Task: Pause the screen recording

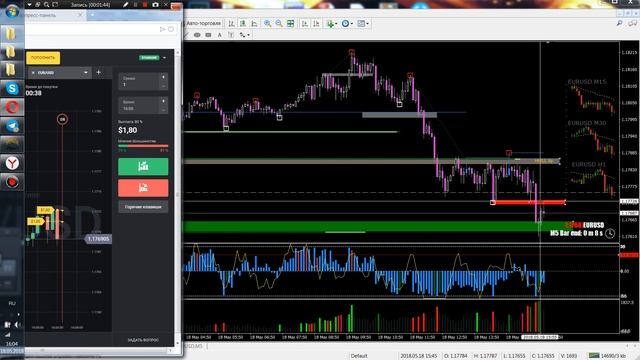Action: pos(136,4)
